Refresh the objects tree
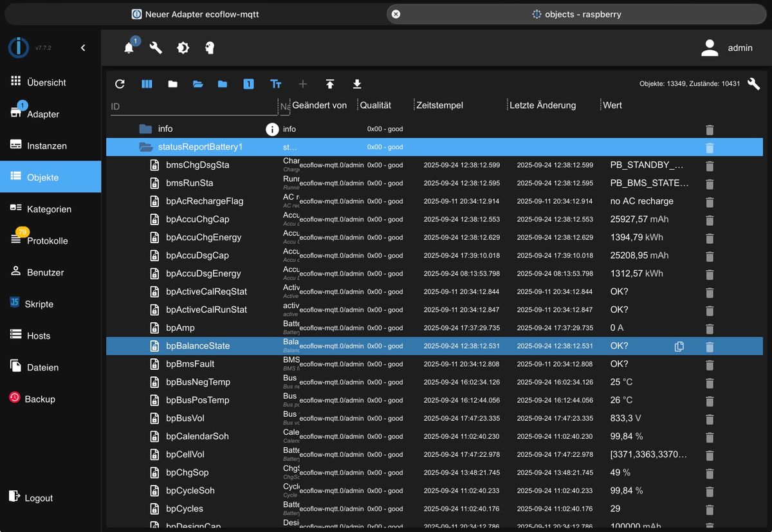 (x=120, y=84)
